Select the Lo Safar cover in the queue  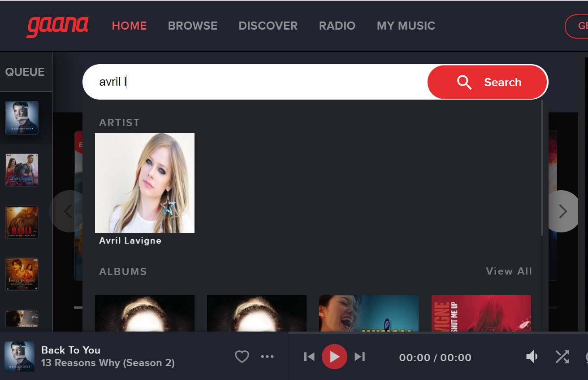coord(22,170)
